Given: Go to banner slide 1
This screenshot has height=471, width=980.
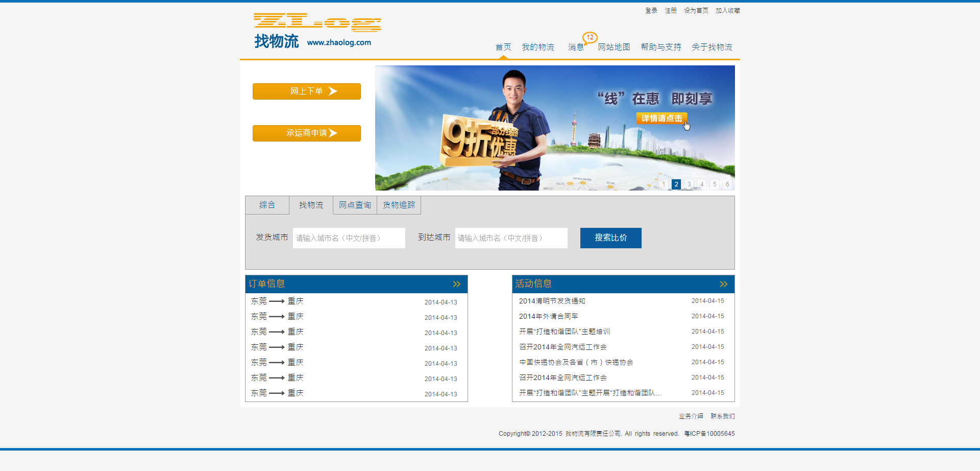Looking at the screenshot, I should click(664, 184).
